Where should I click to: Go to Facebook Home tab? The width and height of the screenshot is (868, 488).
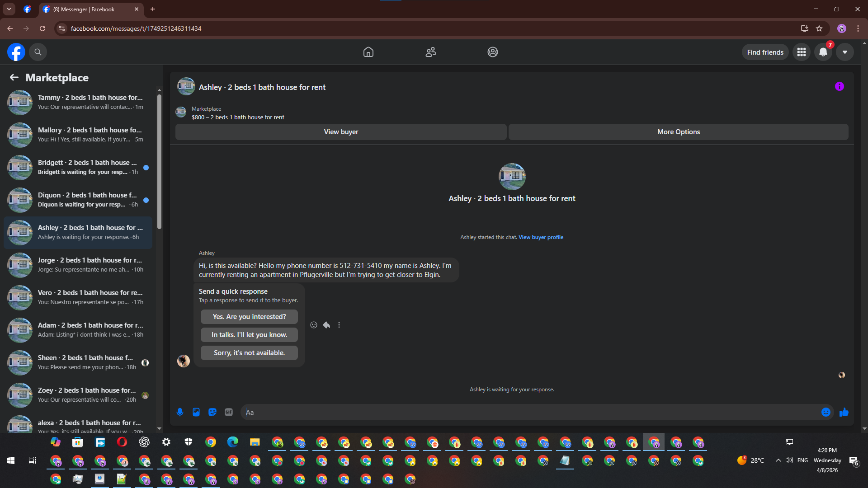(368, 52)
